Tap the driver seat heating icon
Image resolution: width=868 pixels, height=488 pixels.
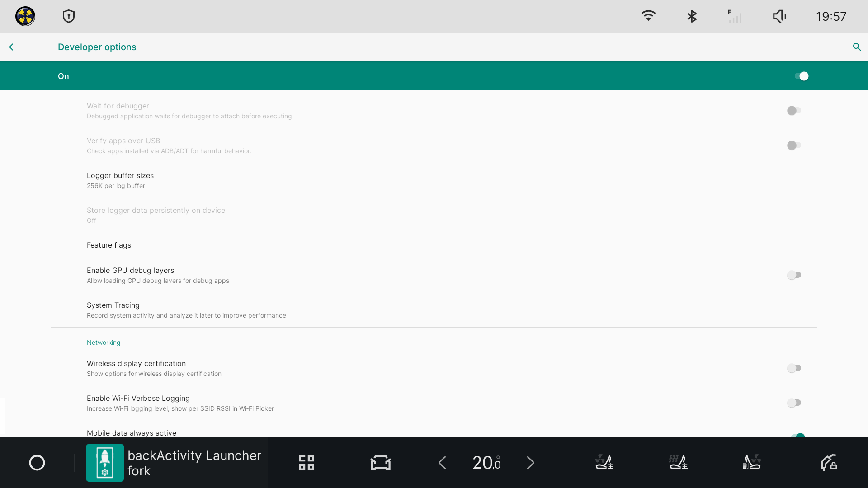pos(678,463)
